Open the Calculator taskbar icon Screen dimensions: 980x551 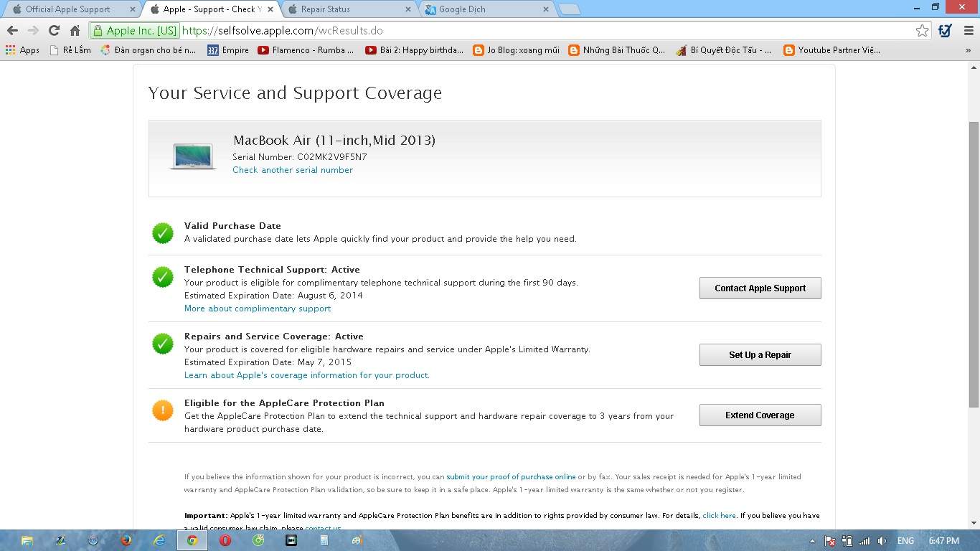[x=324, y=540]
